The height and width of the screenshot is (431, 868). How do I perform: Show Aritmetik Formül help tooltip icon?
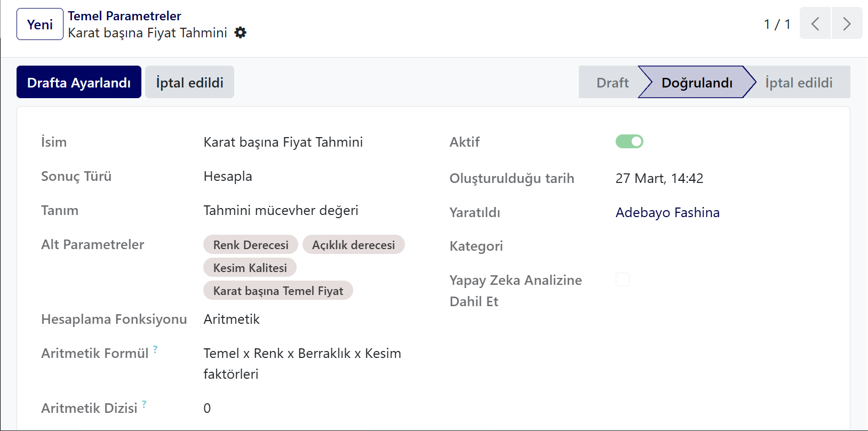click(x=155, y=349)
